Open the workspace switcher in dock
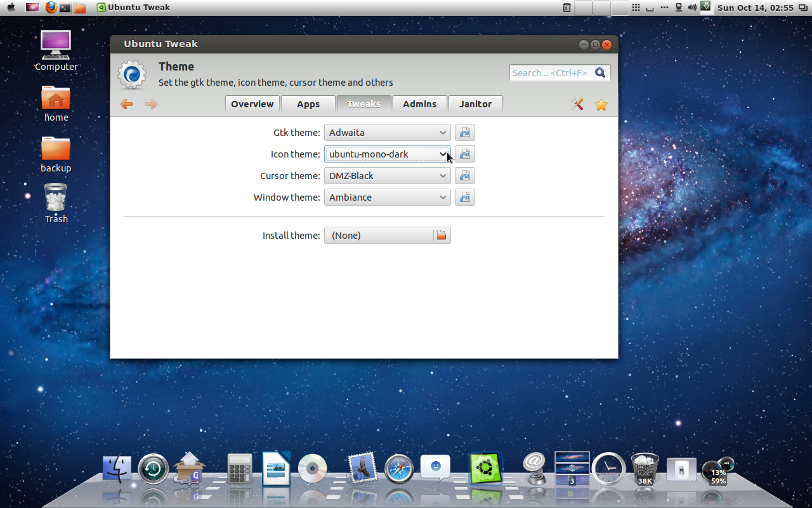This screenshot has height=508, width=812. 572,469
